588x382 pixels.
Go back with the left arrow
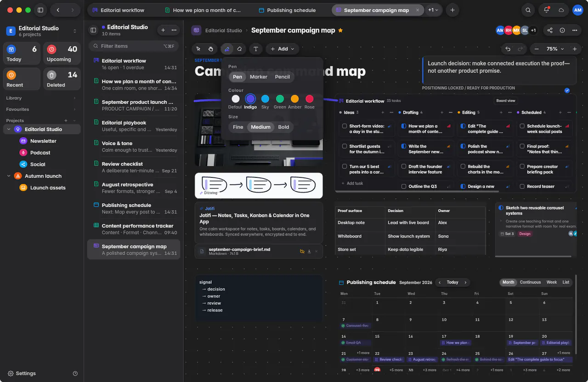tap(58, 10)
